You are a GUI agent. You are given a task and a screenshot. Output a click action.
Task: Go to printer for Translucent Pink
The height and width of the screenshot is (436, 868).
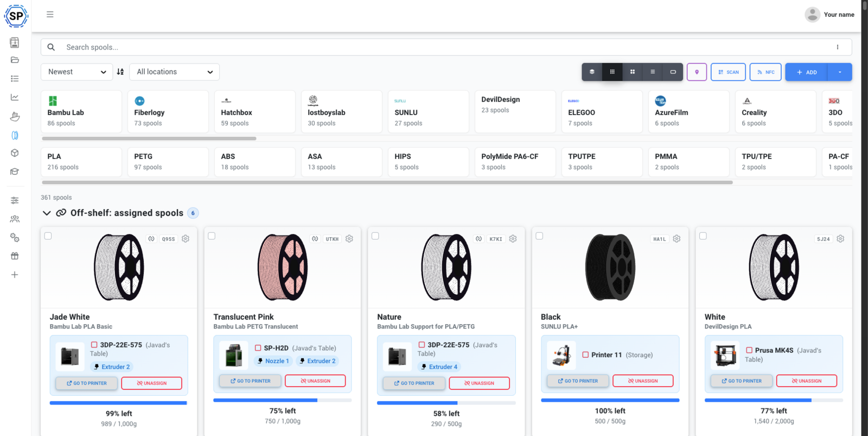click(x=250, y=381)
